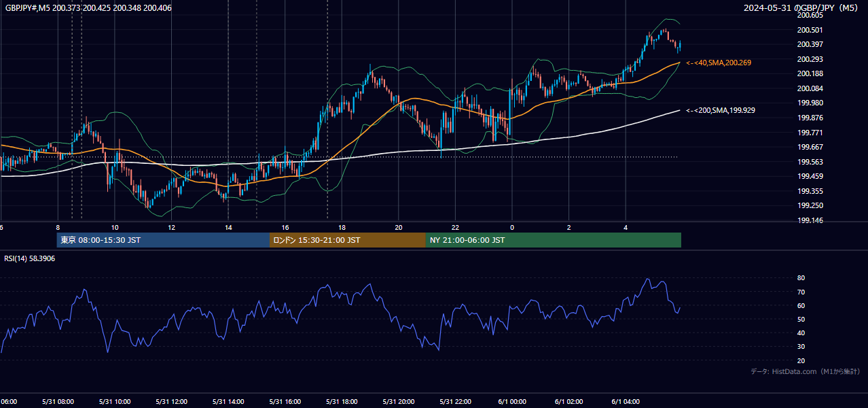Click RSI scale value 60
This screenshot has height=408, width=868.
801,305
